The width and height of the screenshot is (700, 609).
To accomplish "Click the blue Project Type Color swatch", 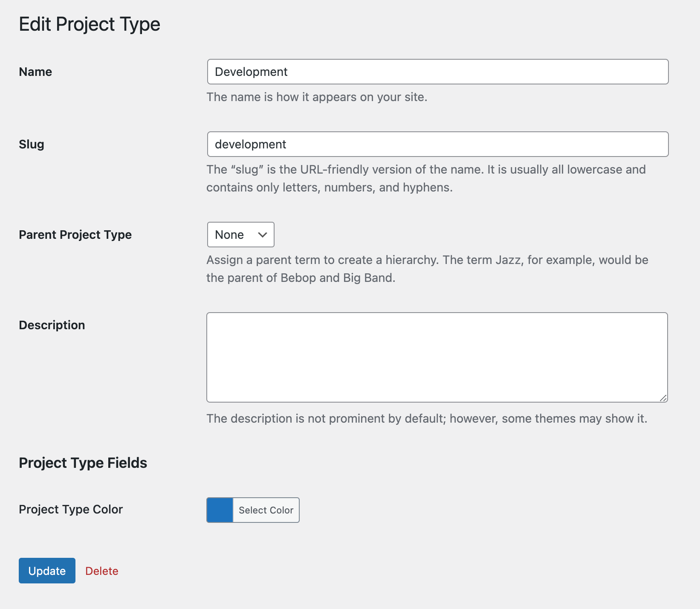I will 220,510.
